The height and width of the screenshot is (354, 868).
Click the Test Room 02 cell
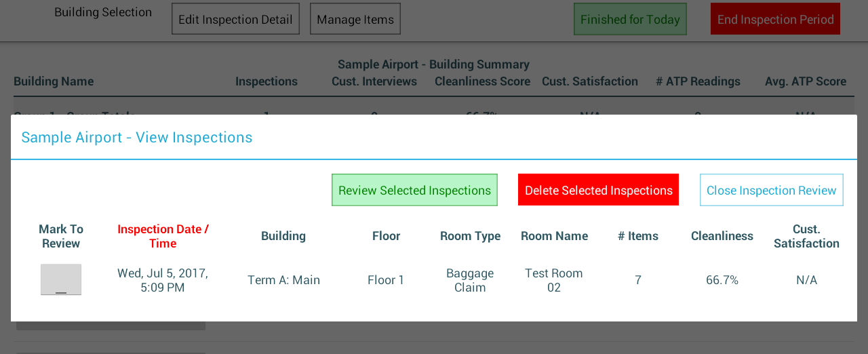pos(554,280)
